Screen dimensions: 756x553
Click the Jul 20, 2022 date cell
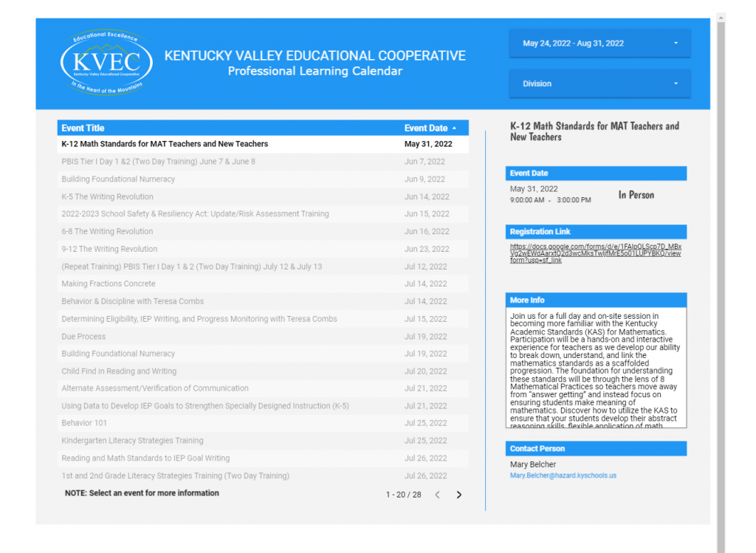tap(425, 371)
